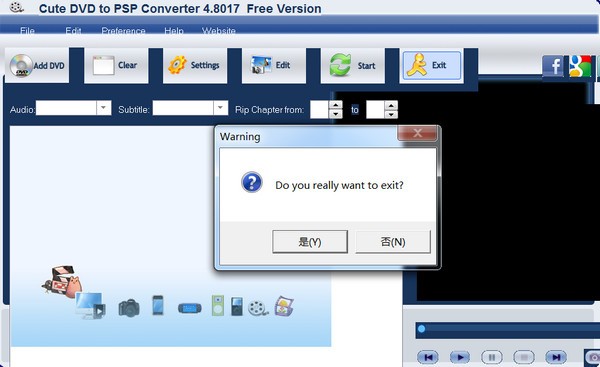Click the Add DVD toolbar button
Screen dimensions: 600x367
37,65
